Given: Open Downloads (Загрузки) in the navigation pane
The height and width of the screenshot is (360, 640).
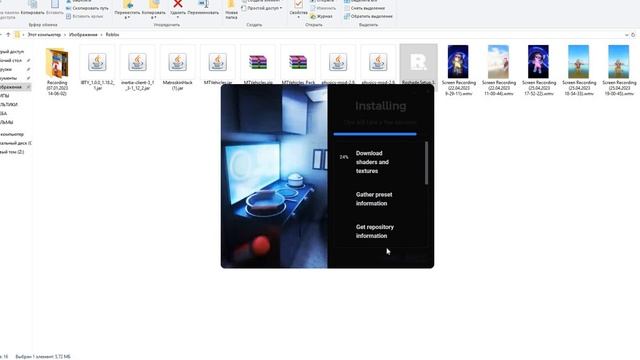Looking at the screenshot, I should pyautogui.click(x=7, y=69).
